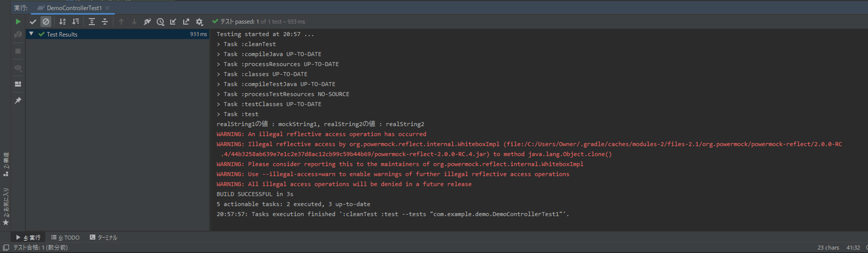This screenshot has width=868, height=253.
Task: Stop the running process
Action: coord(18,51)
